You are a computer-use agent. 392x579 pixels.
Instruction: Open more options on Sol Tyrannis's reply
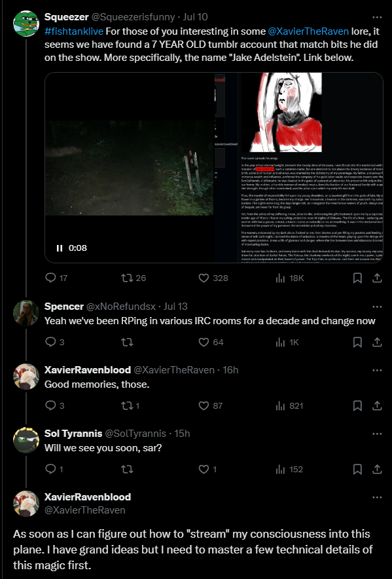(x=377, y=434)
